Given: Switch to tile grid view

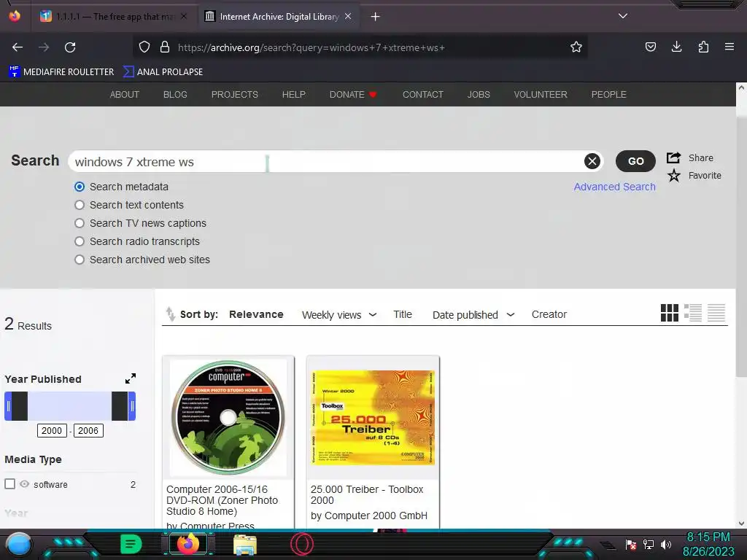Looking at the screenshot, I should 670,313.
